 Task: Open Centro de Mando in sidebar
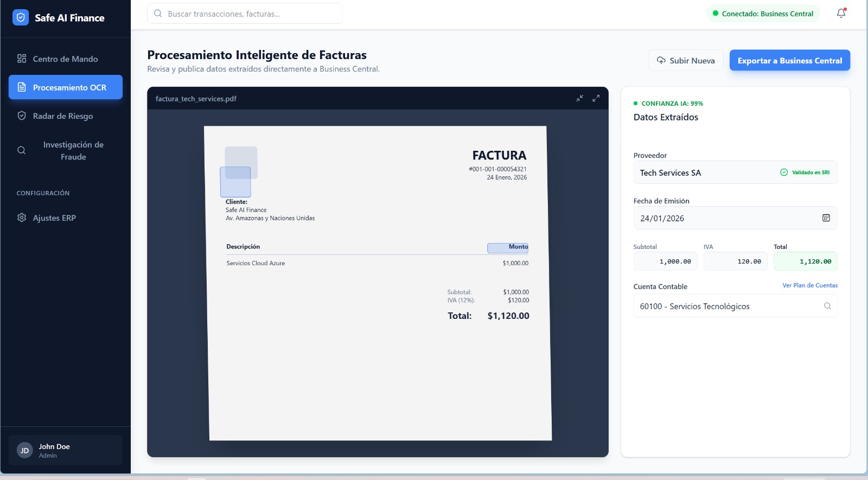coord(65,59)
